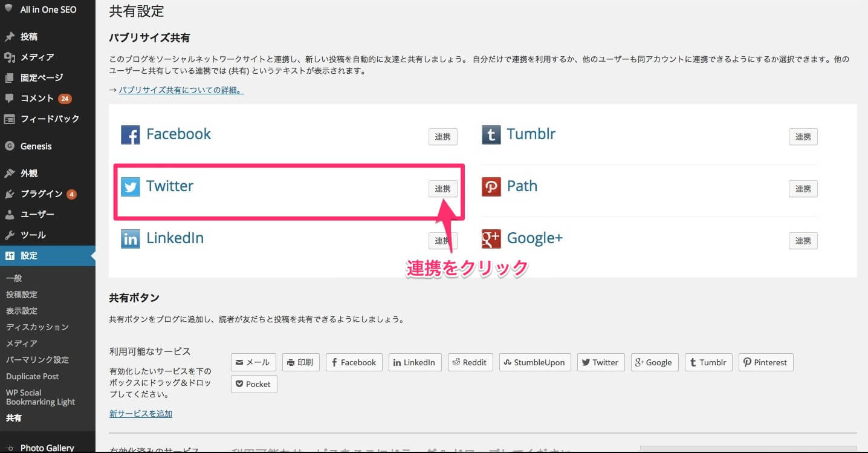The width and height of the screenshot is (868, 453).
Task: Click the Facebook logo icon in publicize list
Action: click(131, 135)
